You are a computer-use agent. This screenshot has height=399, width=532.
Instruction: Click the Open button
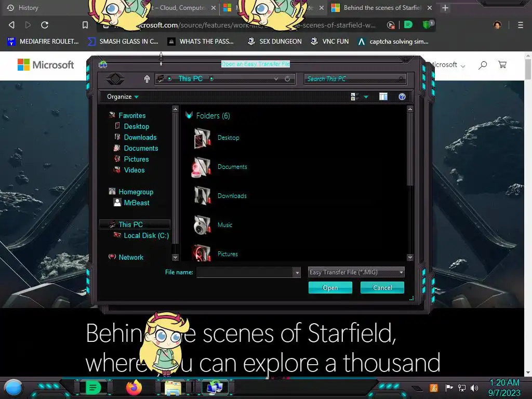coord(330,288)
